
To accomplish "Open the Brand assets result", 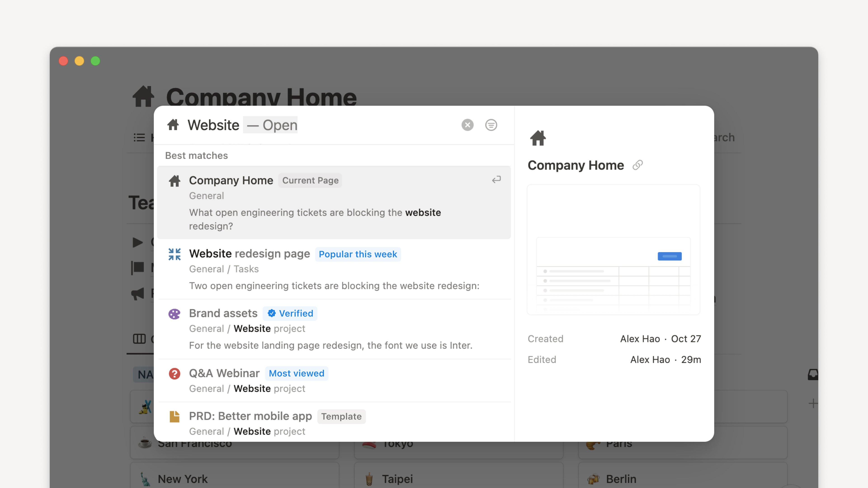I will (x=334, y=329).
